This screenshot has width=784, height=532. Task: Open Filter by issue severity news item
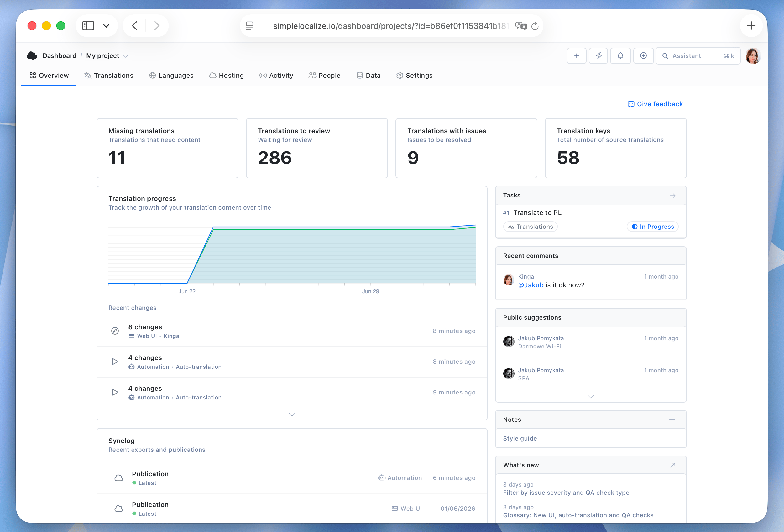click(x=566, y=493)
